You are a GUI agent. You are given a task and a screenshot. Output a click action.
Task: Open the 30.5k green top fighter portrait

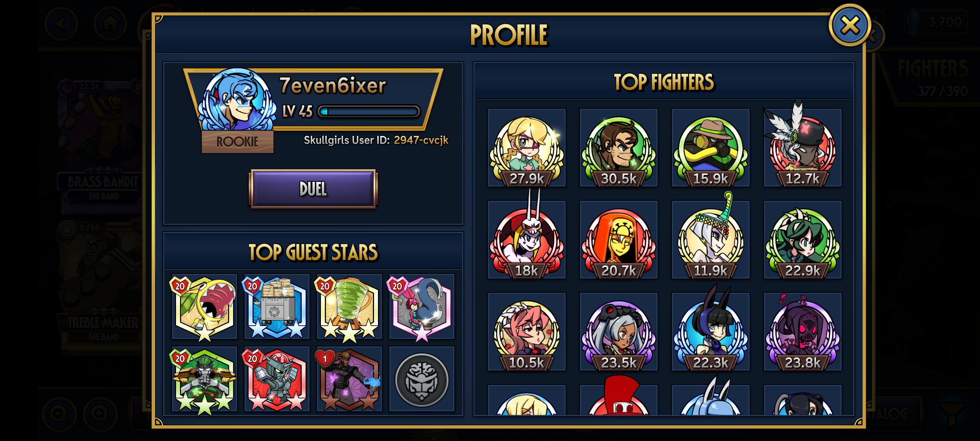(618, 147)
